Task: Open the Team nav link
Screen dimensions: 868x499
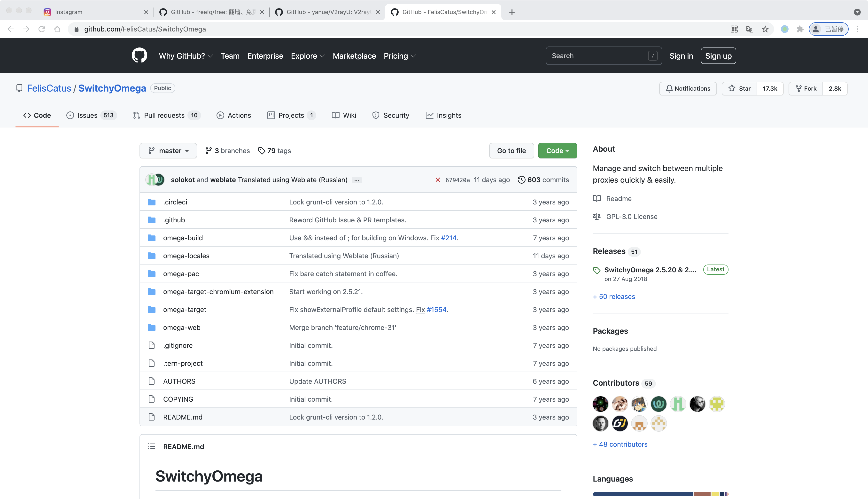Action: 230,56
